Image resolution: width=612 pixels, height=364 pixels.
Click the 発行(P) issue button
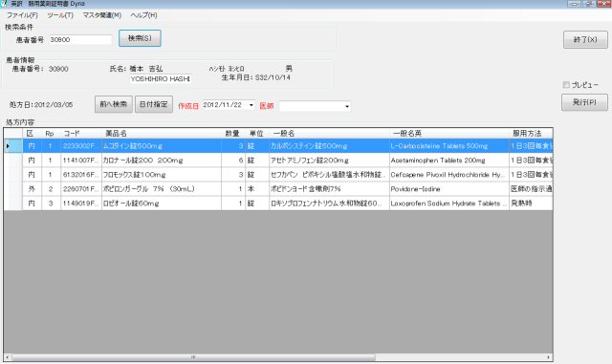[584, 102]
